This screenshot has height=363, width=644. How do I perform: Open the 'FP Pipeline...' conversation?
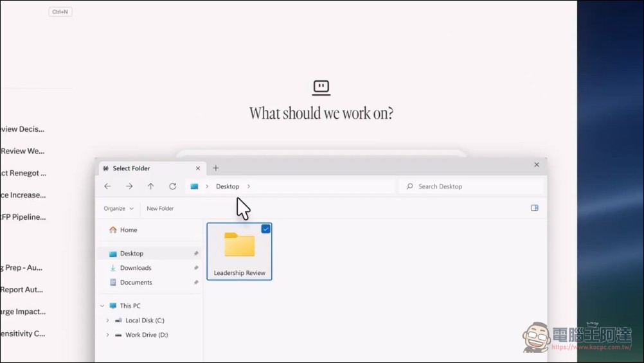23,217
